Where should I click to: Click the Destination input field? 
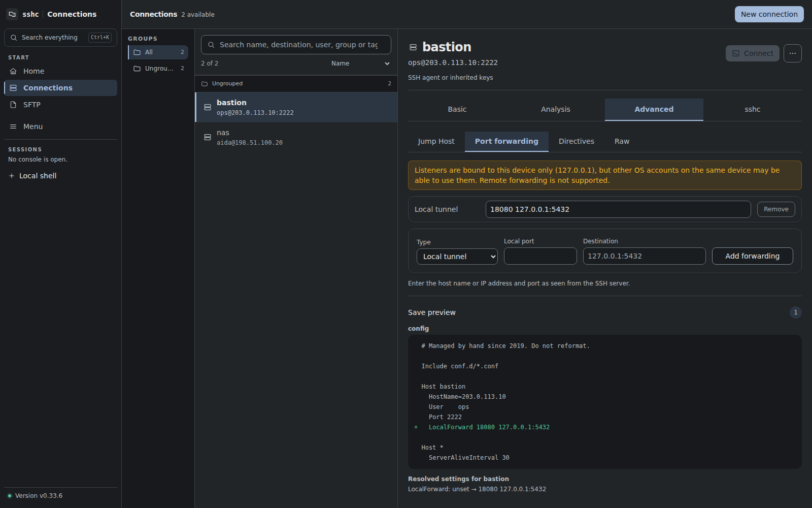645,256
